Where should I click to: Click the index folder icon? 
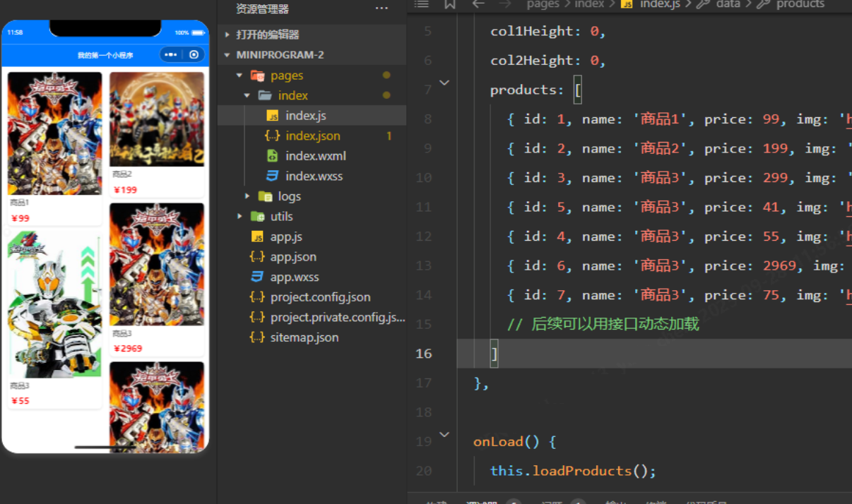tap(265, 95)
